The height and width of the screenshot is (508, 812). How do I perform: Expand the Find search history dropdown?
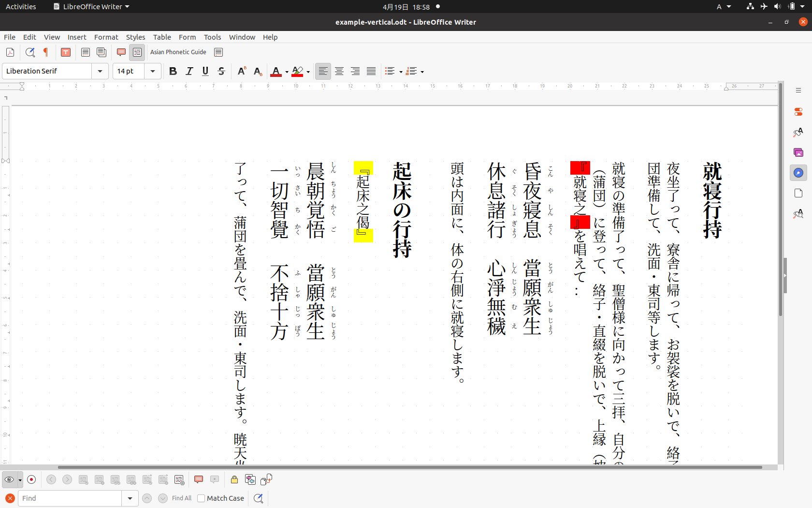(x=130, y=498)
